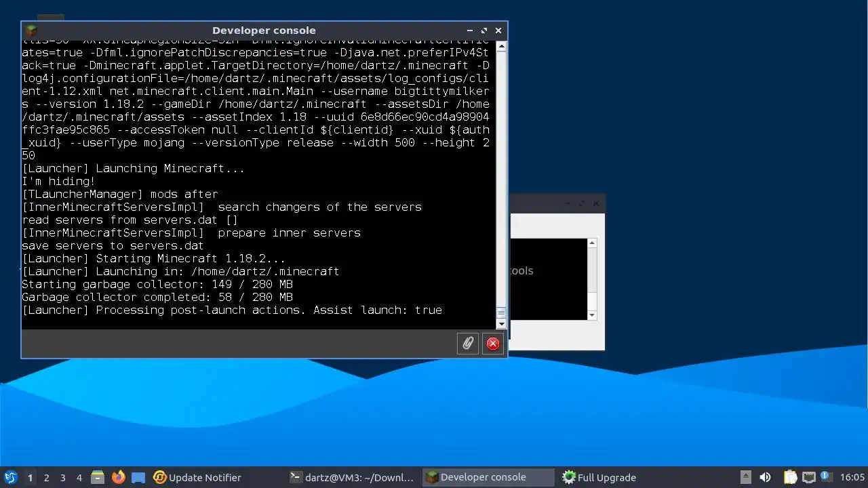The image size is (868, 488).
Task: Click "Garbage collector completed: 58 / 280 MB"
Action: 157,297
